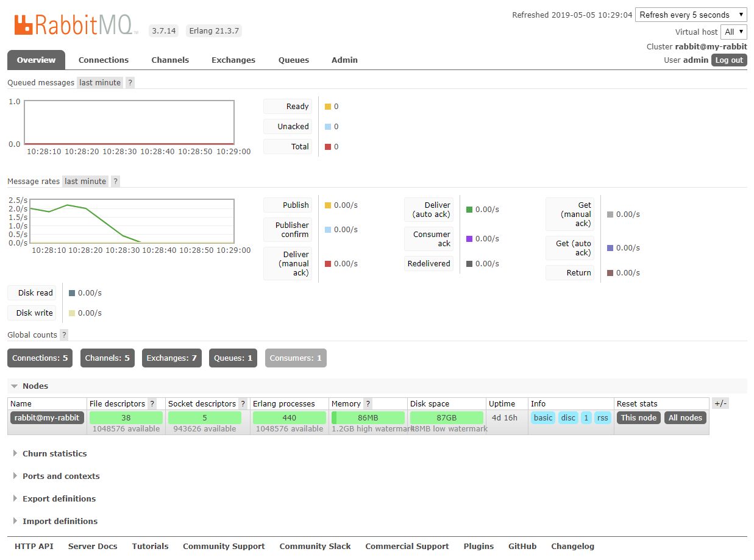Screen dimensions: 754x560
Task: Open the Virtual host dropdown
Action: 733,32
